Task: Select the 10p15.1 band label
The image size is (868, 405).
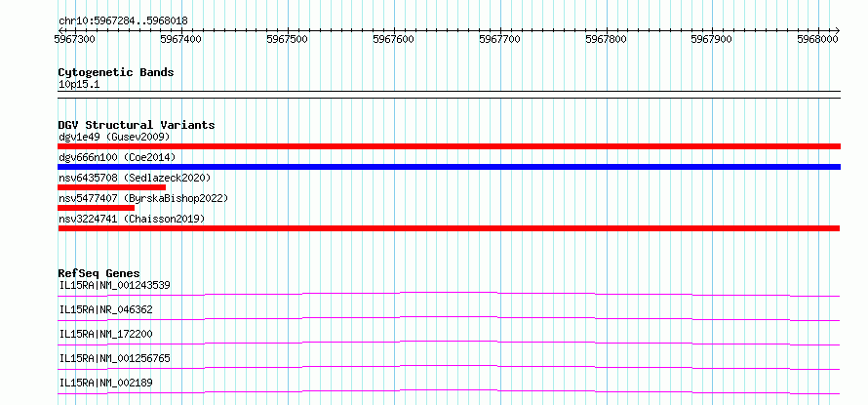Action: 79,85
